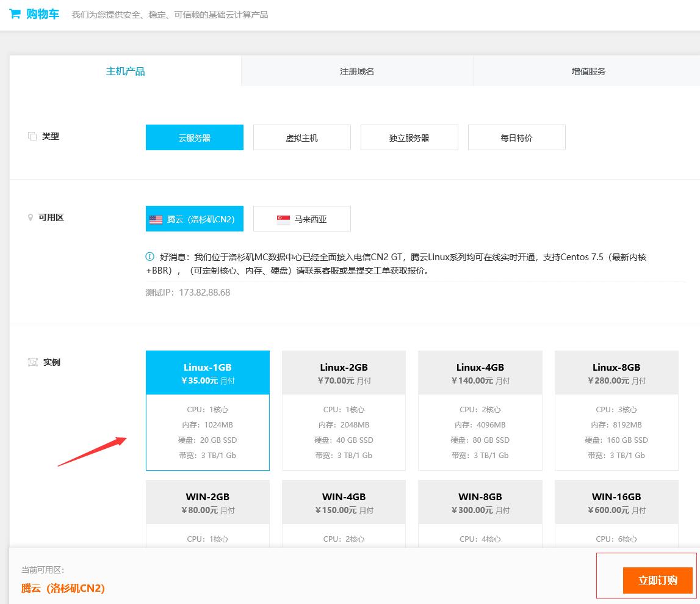The height and width of the screenshot is (604, 700).
Task: Switch to the 注册域名 tab
Action: tap(357, 71)
